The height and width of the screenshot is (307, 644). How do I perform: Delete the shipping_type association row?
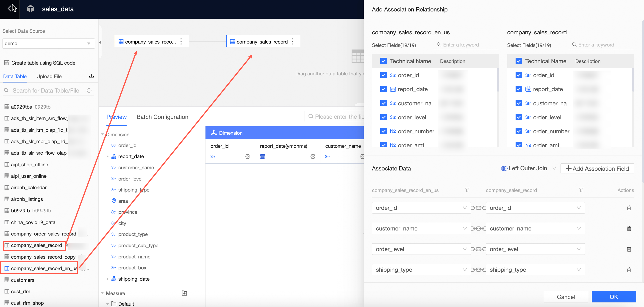[629, 270]
